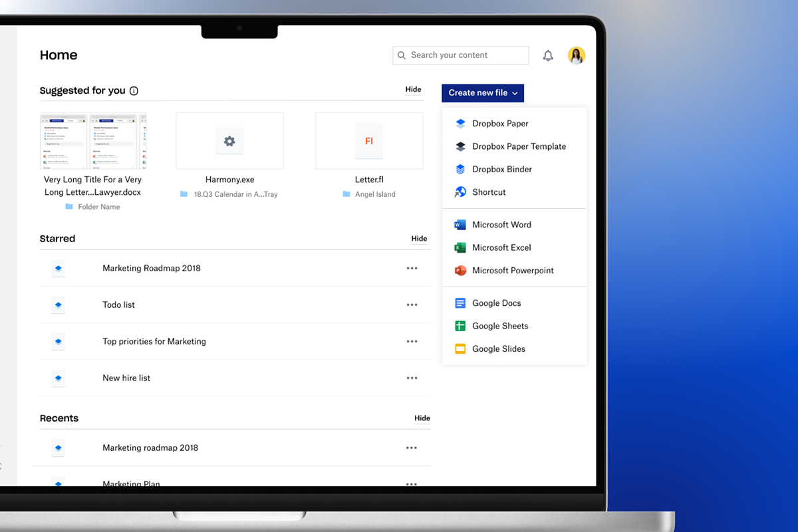Open the user profile avatar
The image size is (798, 532).
[577, 55]
